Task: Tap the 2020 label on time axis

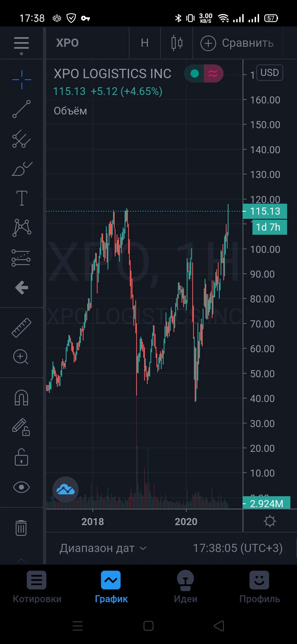Action: 186,522
